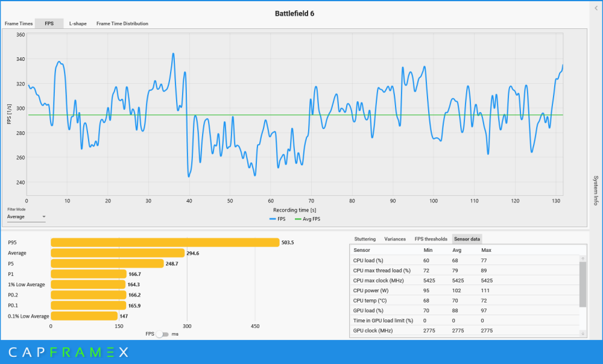
Task: Open the L-shape tab
Action: pos(78,24)
